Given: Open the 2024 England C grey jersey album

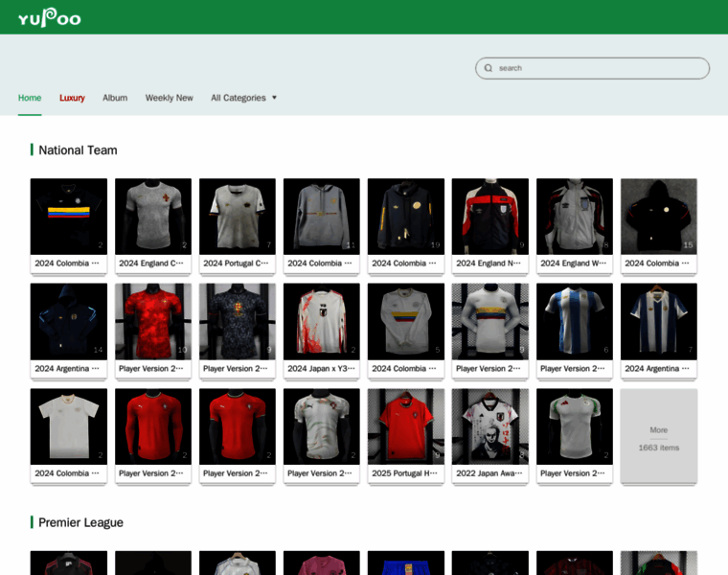Looking at the screenshot, I should [x=152, y=216].
